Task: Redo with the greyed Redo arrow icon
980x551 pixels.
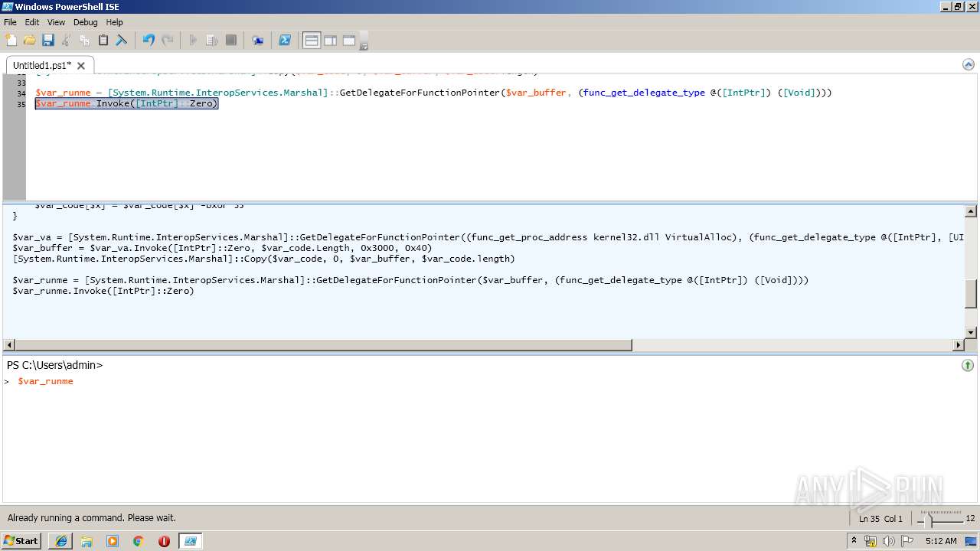Action: [167, 40]
